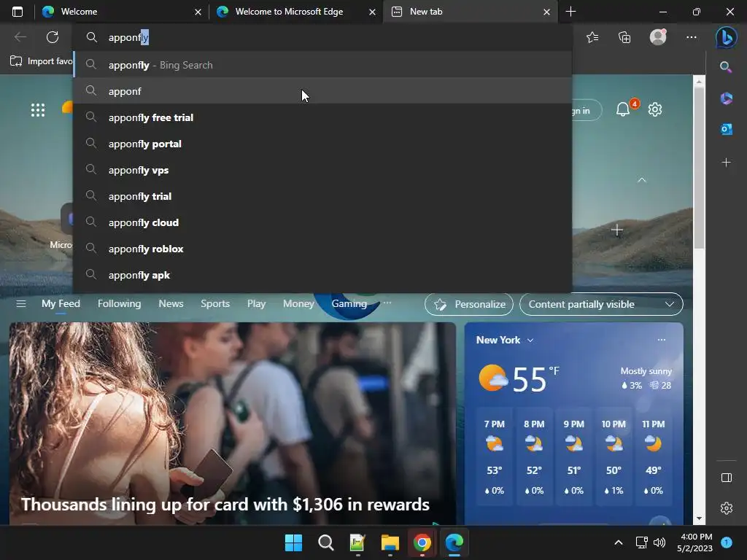Click the back arrow button

[x=20, y=37]
